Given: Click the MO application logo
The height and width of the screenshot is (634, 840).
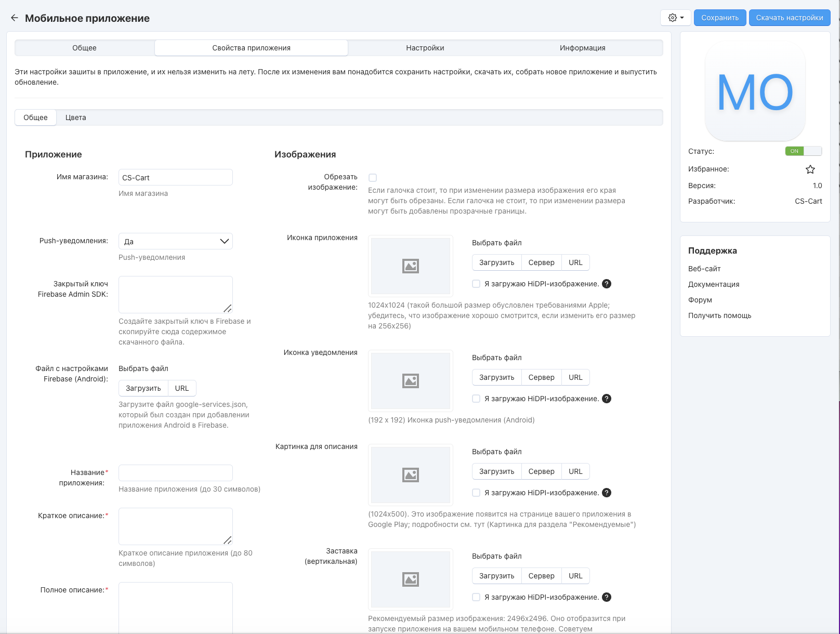Looking at the screenshot, I should [755, 91].
